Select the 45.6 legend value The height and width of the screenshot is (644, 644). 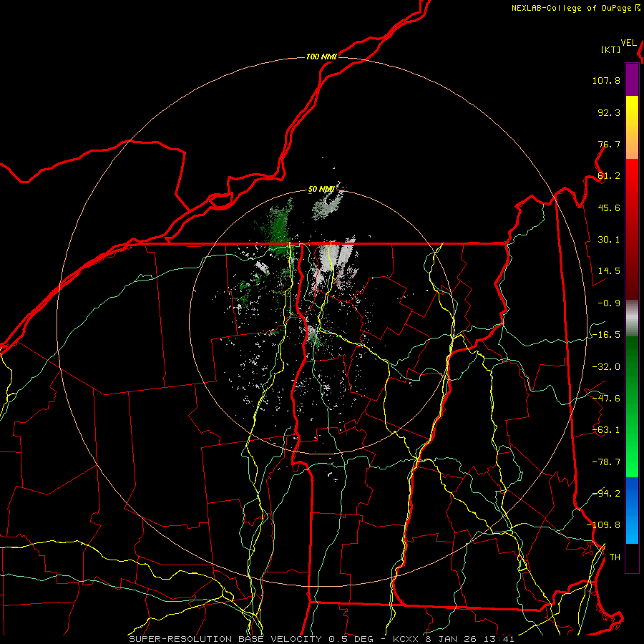click(609, 208)
